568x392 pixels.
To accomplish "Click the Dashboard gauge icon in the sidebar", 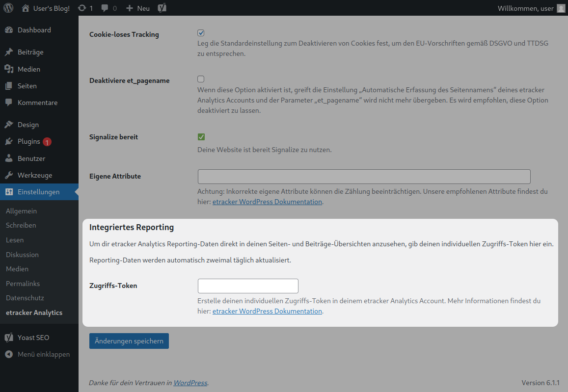I will click(9, 30).
